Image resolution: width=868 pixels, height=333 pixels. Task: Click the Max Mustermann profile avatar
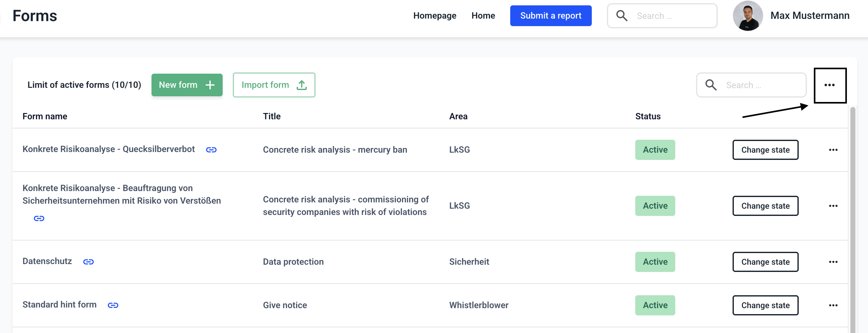747,16
